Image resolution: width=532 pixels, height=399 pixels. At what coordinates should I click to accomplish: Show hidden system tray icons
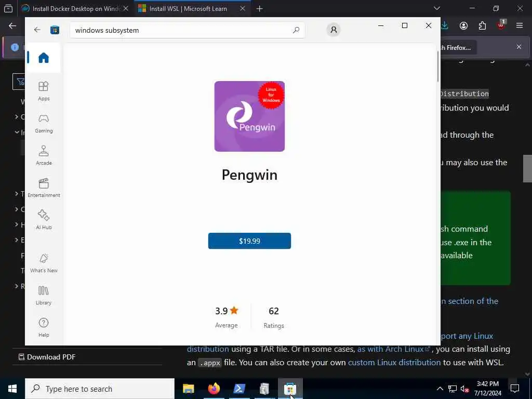440,389
